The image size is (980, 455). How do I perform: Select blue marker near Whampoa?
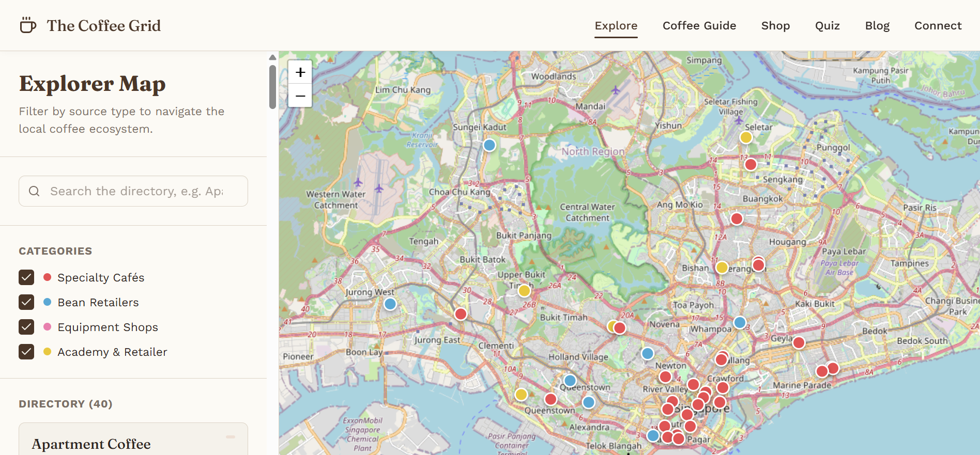coord(740,323)
